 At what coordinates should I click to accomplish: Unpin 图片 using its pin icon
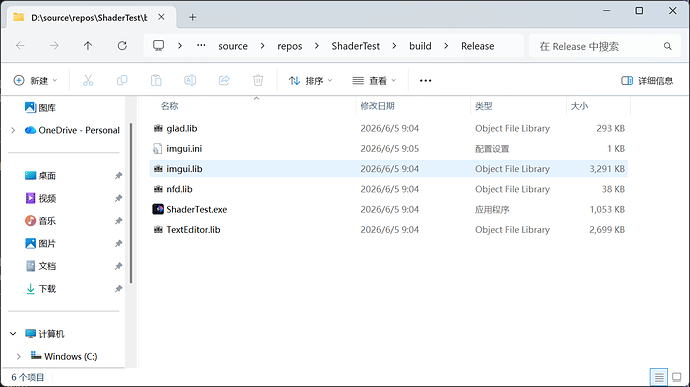pyautogui.click(x=118, y=243)
